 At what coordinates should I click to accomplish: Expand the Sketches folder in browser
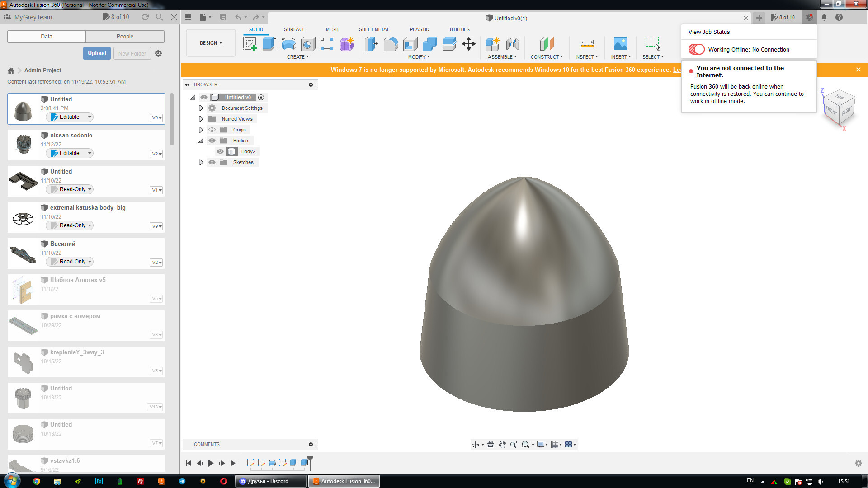point(201,162)
